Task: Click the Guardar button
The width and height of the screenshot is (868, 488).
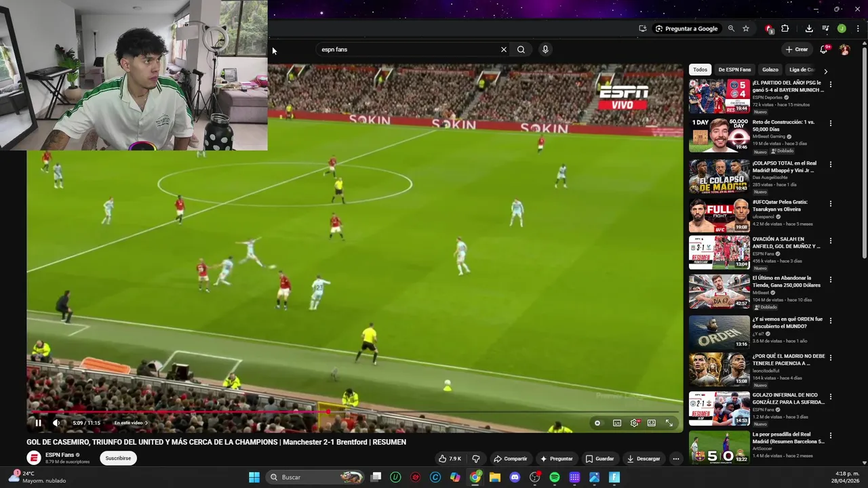Action: pyautogui.click(x=599, y=459)
